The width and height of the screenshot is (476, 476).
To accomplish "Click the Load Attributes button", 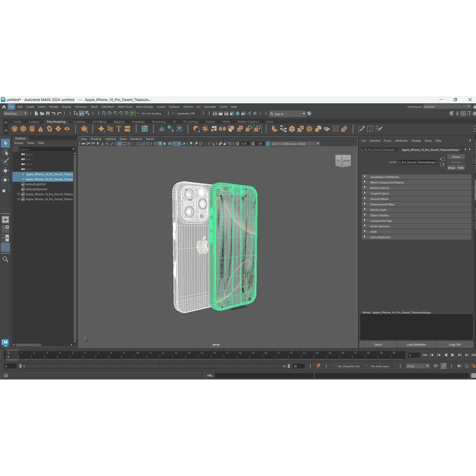I will coord(416,345).
